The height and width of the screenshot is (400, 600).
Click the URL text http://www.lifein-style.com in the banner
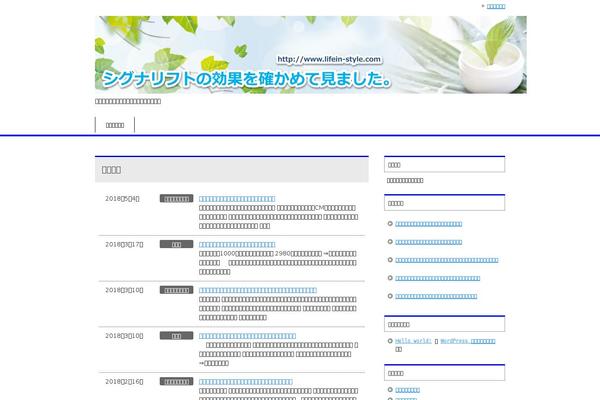(329, 59)
